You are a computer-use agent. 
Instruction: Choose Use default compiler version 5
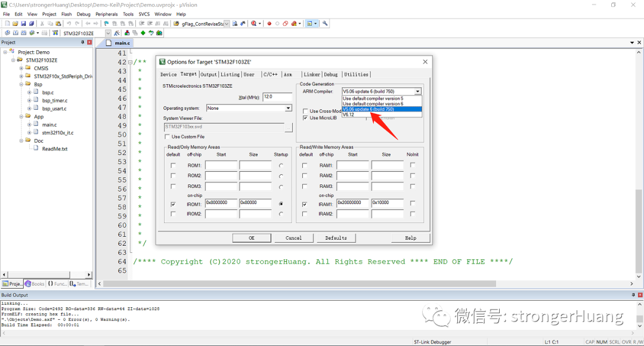[382, 98]
